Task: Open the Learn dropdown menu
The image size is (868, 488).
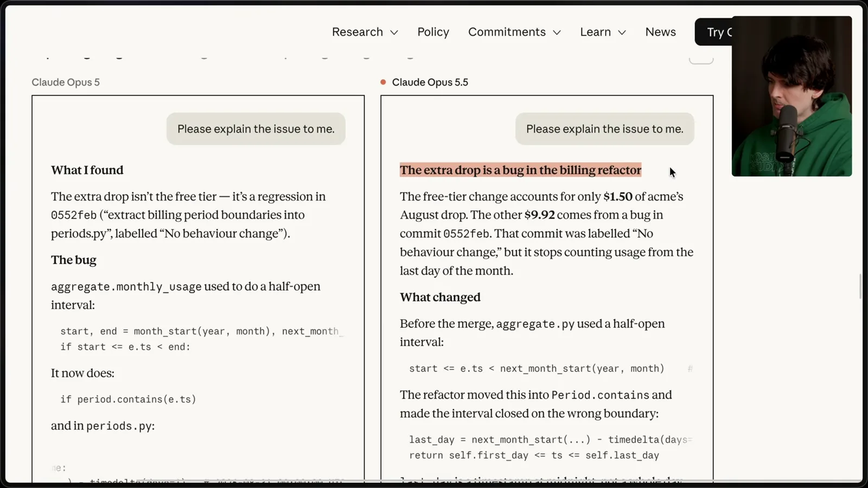Action: (x=603, y=32)
